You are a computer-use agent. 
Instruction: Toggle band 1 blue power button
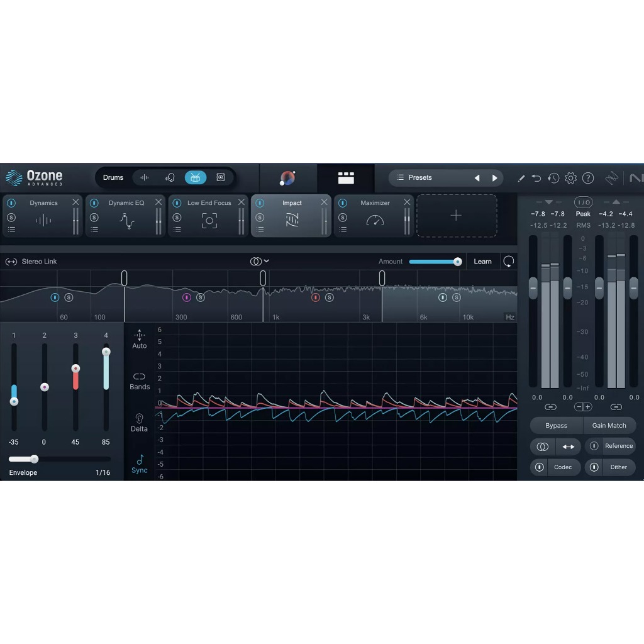(55, 297)
